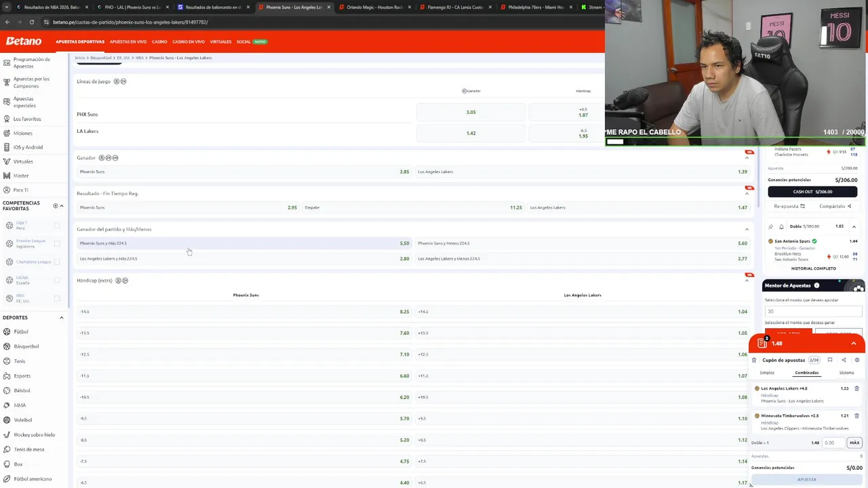868x488 pixels.
Task: Open the Box sport icon
Action: tap(7, 464)
